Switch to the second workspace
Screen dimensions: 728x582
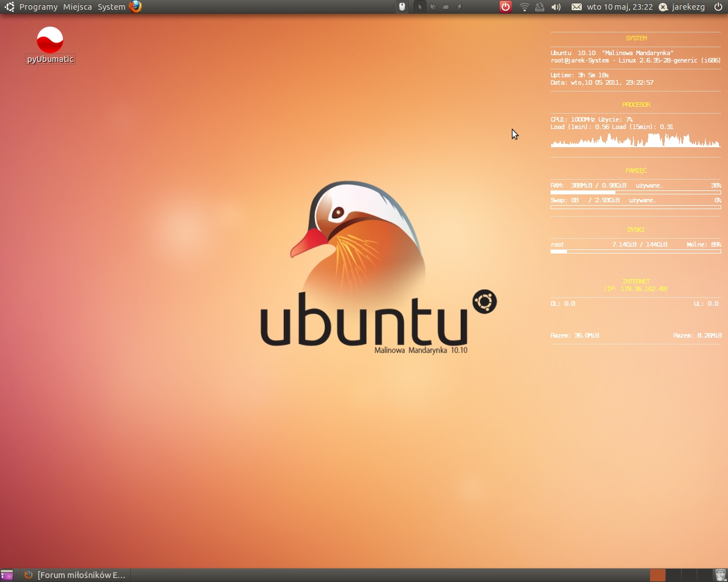pyautogui.click(x=673, y=575)
